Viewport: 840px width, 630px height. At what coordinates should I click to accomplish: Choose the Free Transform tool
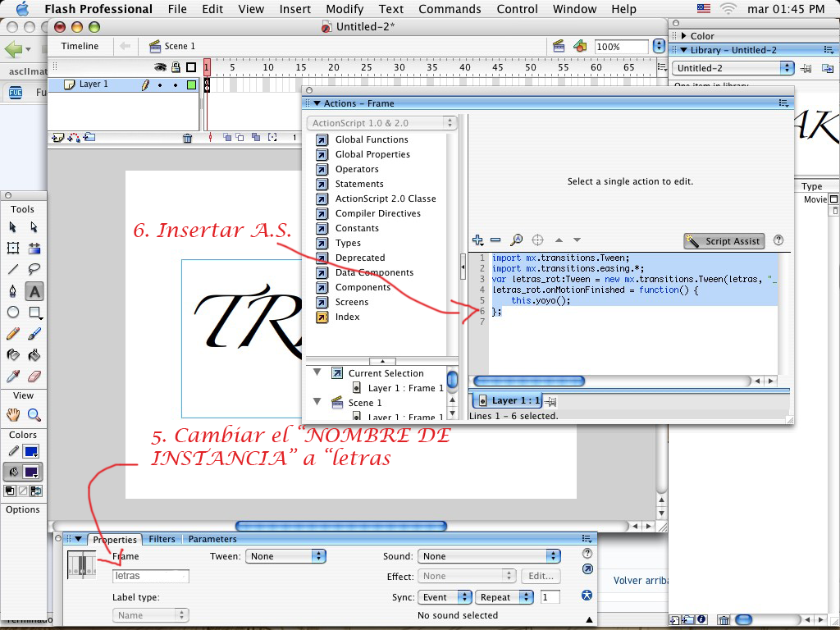13,248
